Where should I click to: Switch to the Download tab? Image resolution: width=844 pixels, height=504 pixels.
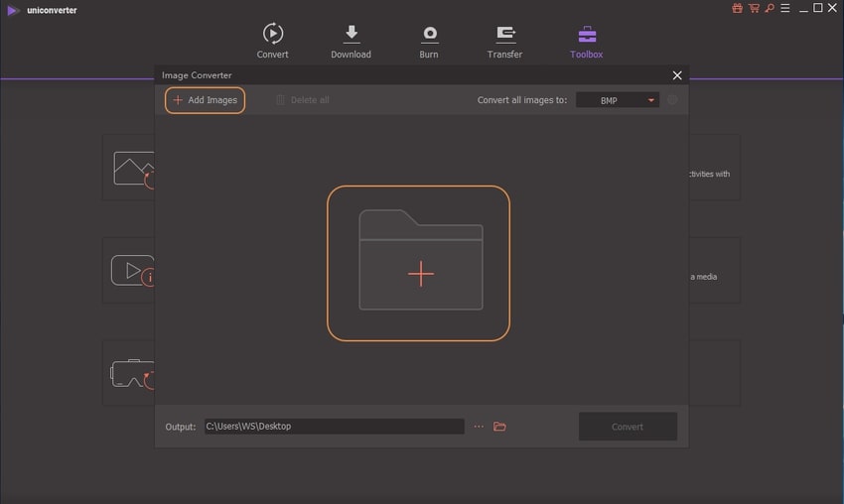351,41
